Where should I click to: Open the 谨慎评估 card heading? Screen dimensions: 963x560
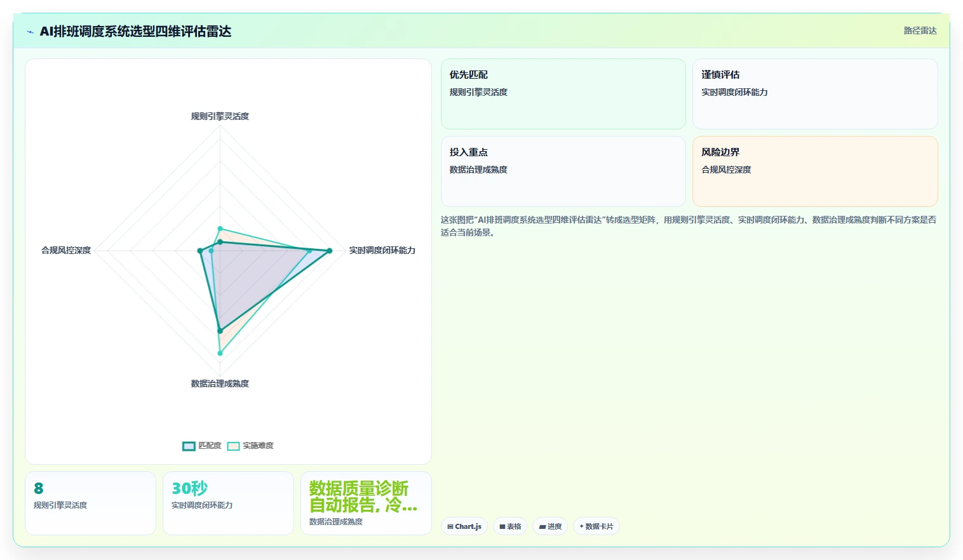click(720, 75)
